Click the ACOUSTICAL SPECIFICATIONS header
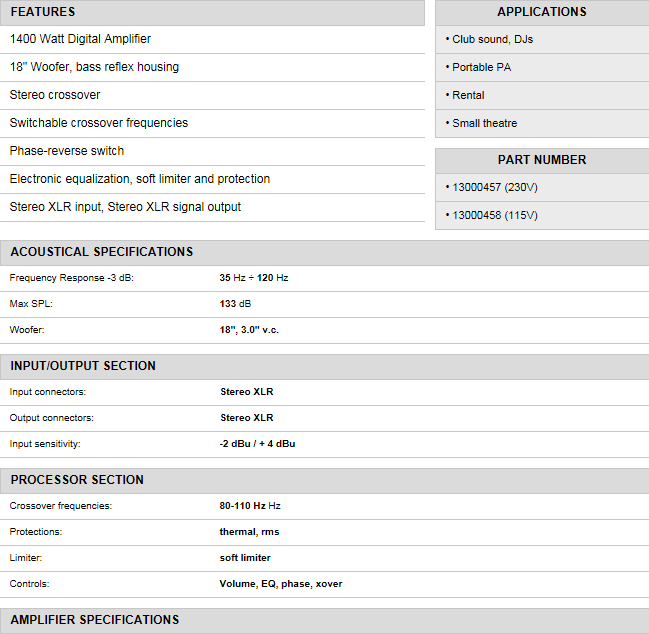The width and height of the screenshot is (649, 634). click(x=101, y=252)
